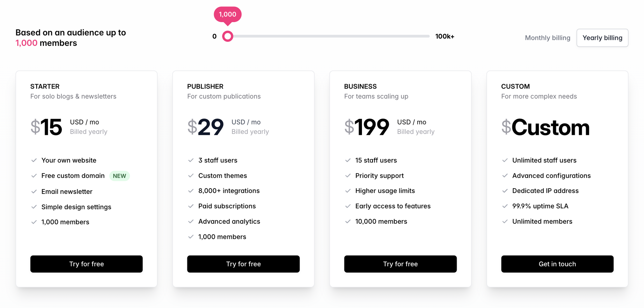Click the 100k+ label on the slider
This screenshot has width=644, height=308.
445,36
